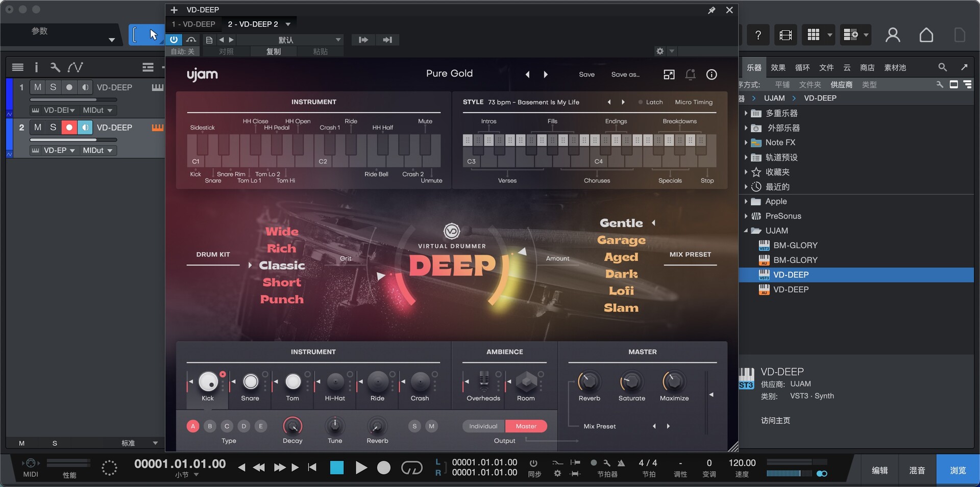980x487 pixels.
Task: Stop playback with the blue square button
Action: 337,468
